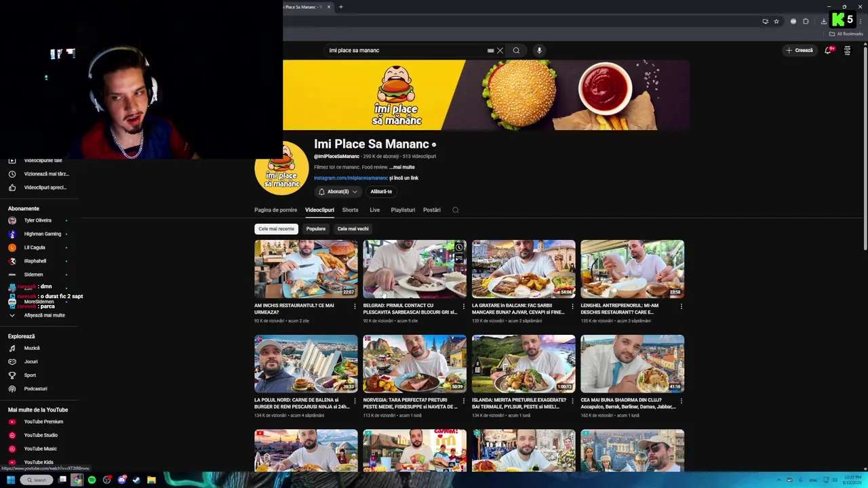868x488 pixels.
Task: Expand channel description ...mai multe
Action: 402,167
